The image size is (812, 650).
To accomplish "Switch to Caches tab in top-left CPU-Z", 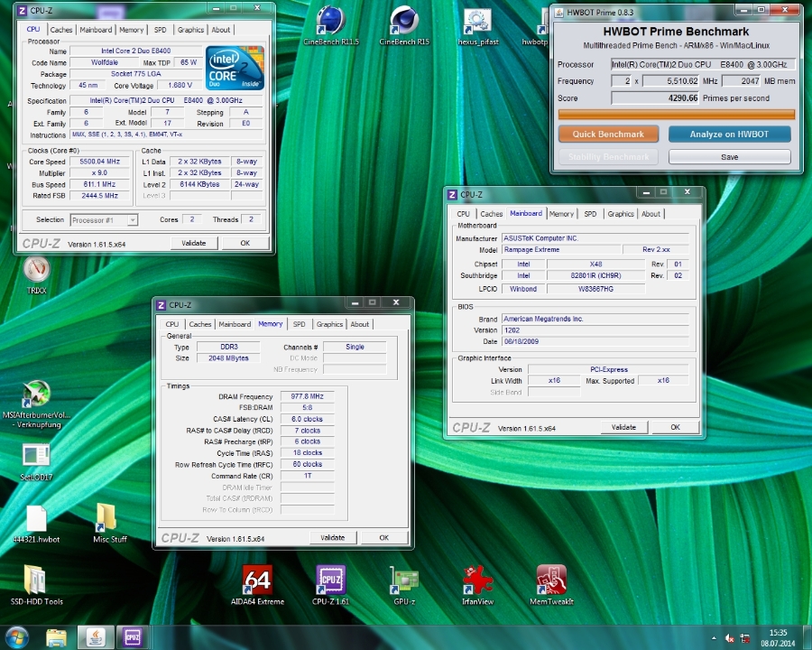I will click(x=61, y=30).
